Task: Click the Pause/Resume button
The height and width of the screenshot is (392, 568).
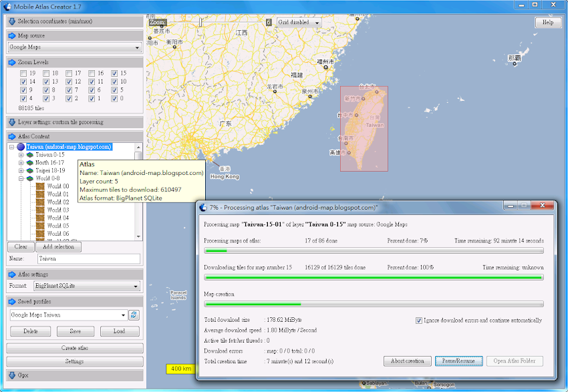Action: (458, 361)
